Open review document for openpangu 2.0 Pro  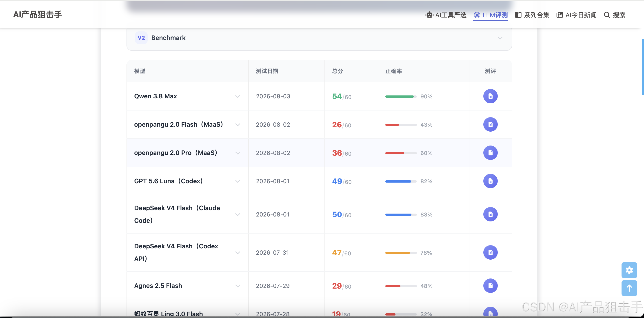point(490,153)
